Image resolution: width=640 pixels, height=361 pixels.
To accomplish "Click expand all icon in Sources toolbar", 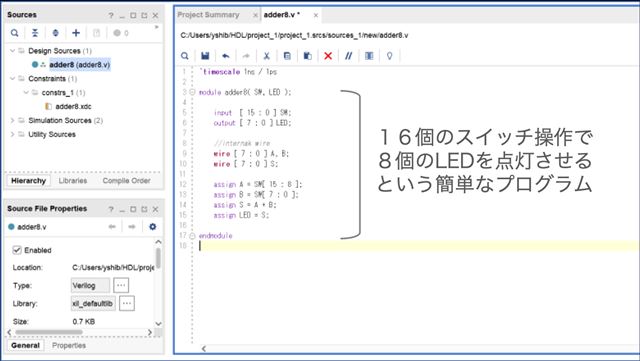I will tap(56, 33).
